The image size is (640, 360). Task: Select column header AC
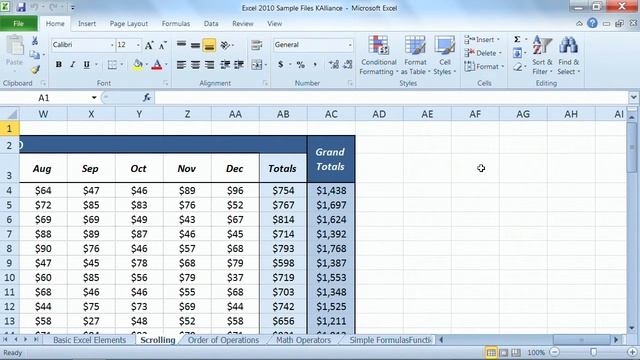tap(331, 114)
